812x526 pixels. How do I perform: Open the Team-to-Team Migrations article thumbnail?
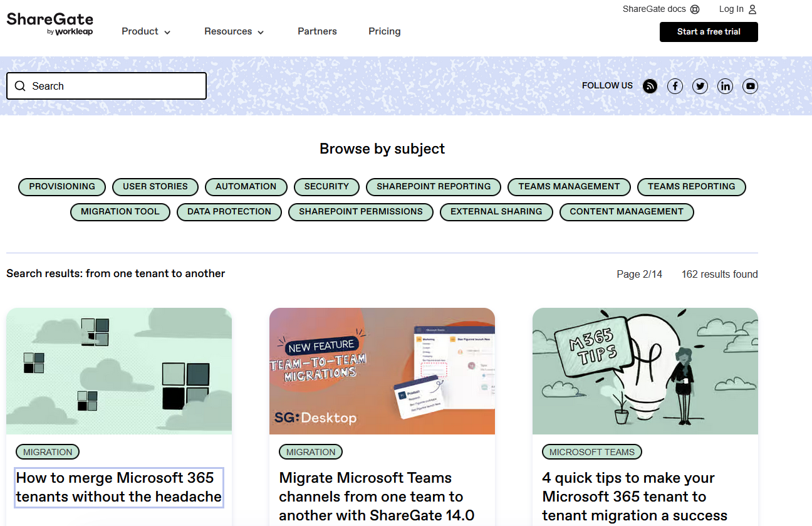382,371
